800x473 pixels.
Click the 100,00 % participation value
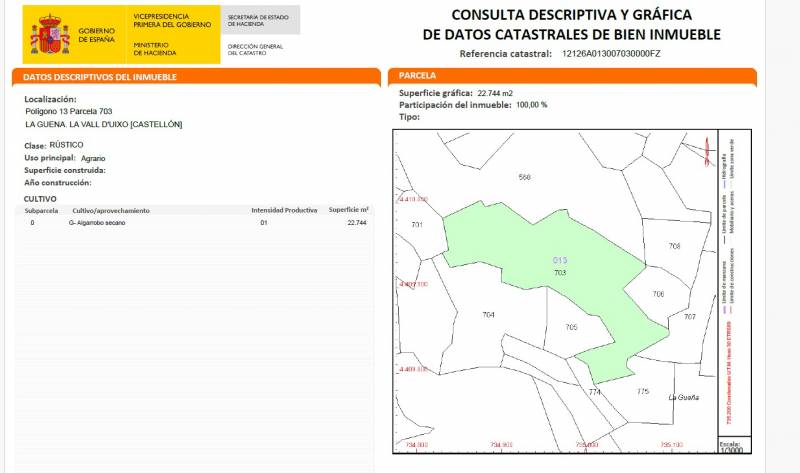532,105
